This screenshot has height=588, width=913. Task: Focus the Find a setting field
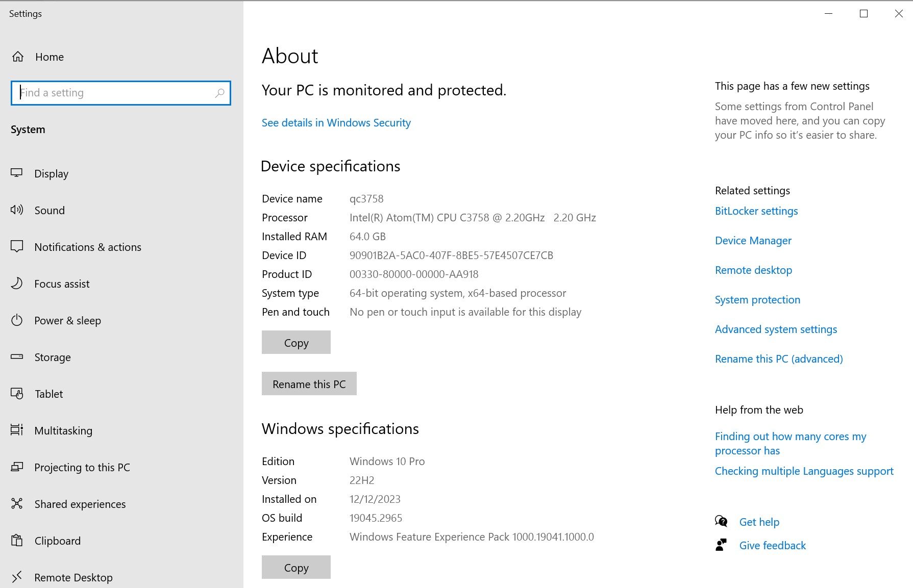pos(115,93)
